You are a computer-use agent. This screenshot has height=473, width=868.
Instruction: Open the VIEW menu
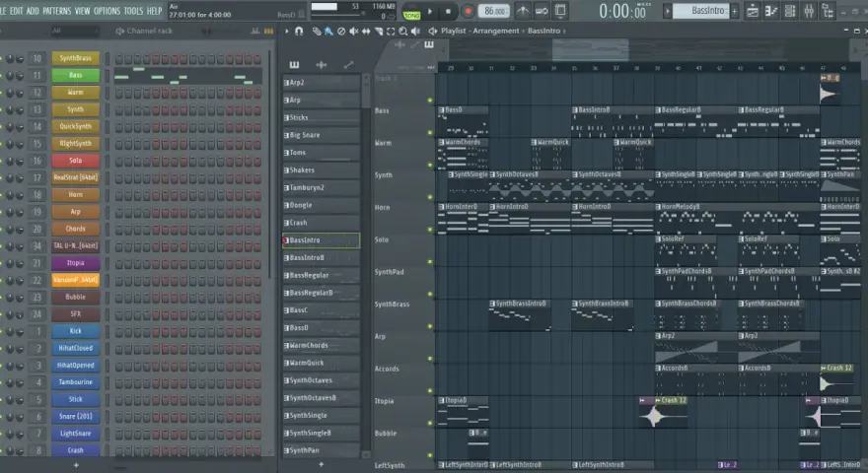(x=82, y=11)
